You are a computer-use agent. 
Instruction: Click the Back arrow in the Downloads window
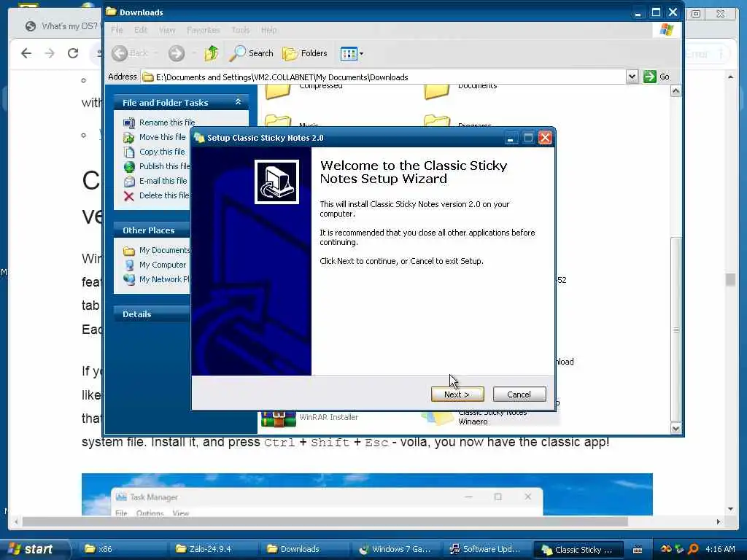[120, 53]
